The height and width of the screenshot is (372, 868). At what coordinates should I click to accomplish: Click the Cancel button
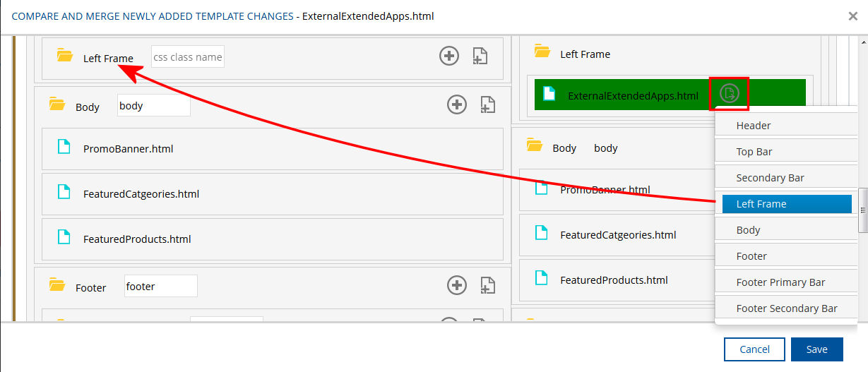[x=754, y=349]
